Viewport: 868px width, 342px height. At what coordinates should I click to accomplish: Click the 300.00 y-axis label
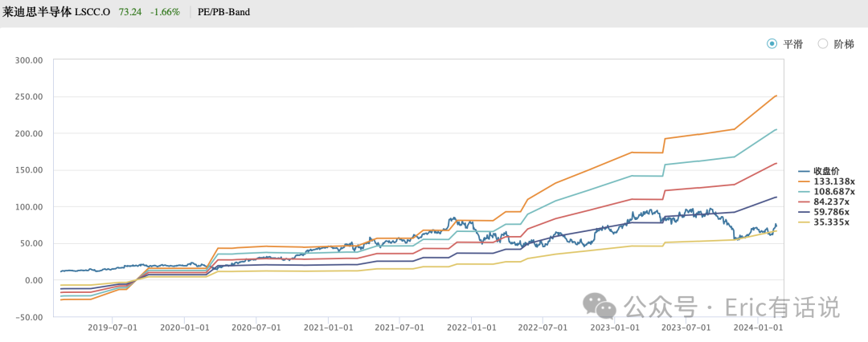[31, 59]
